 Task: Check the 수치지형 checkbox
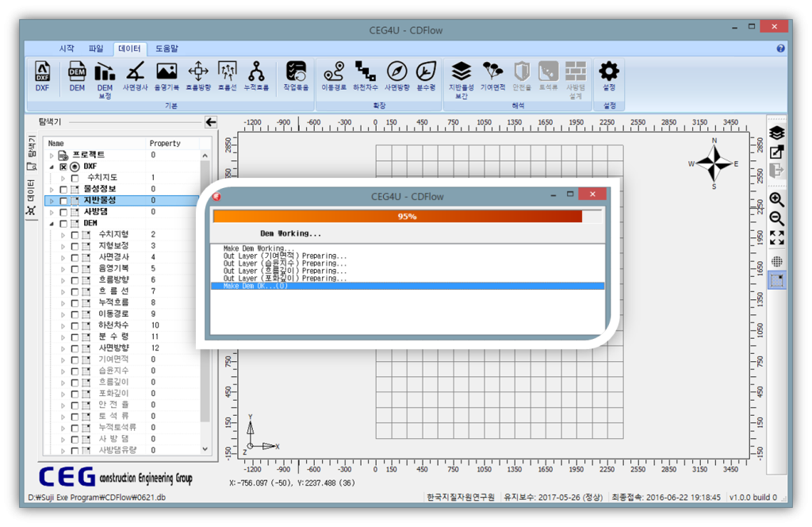tap(75, 235)
